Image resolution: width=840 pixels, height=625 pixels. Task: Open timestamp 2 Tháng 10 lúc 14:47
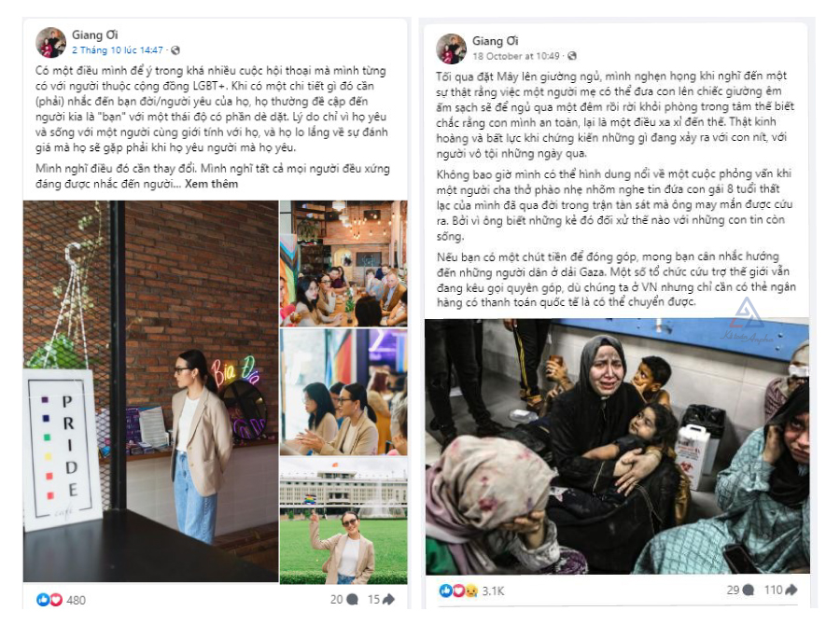[x=118, y=50]
